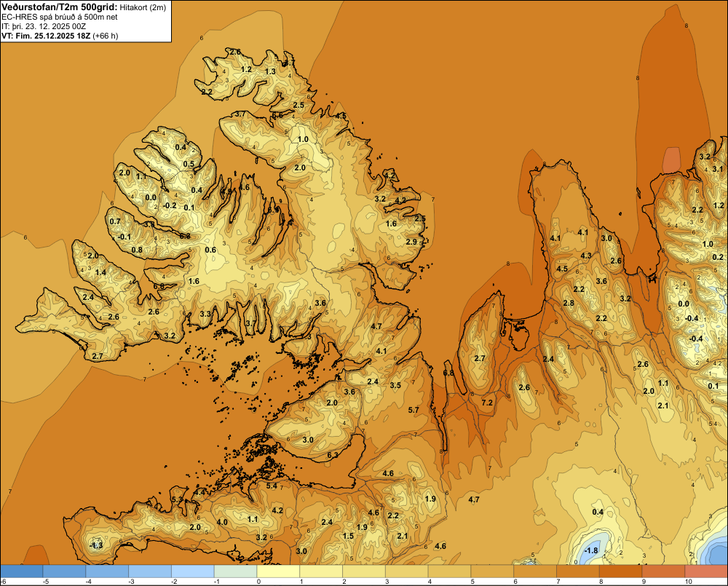
Task: Click legend color segment between -6 and -5
Action: (x=21, y=571)
